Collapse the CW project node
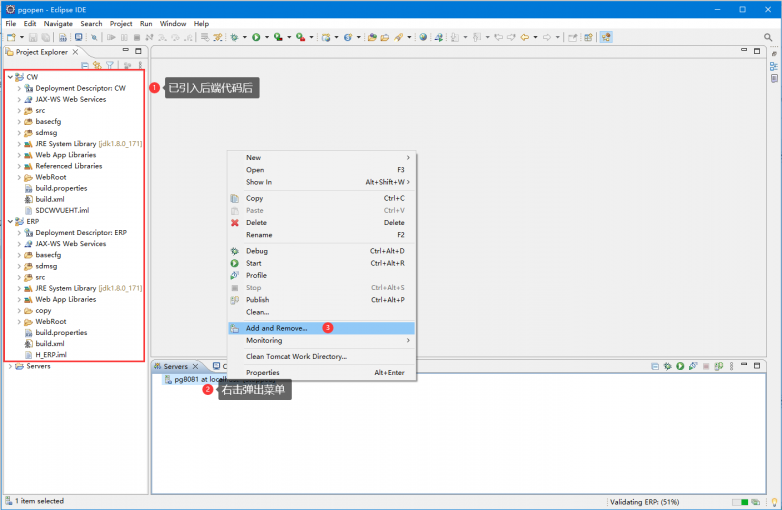 click(x=10, y=77)
